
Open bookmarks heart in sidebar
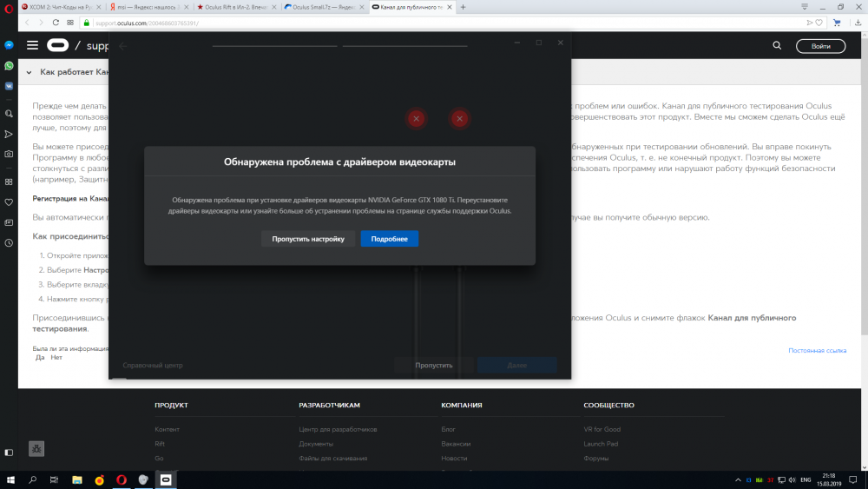click(9, 202)
